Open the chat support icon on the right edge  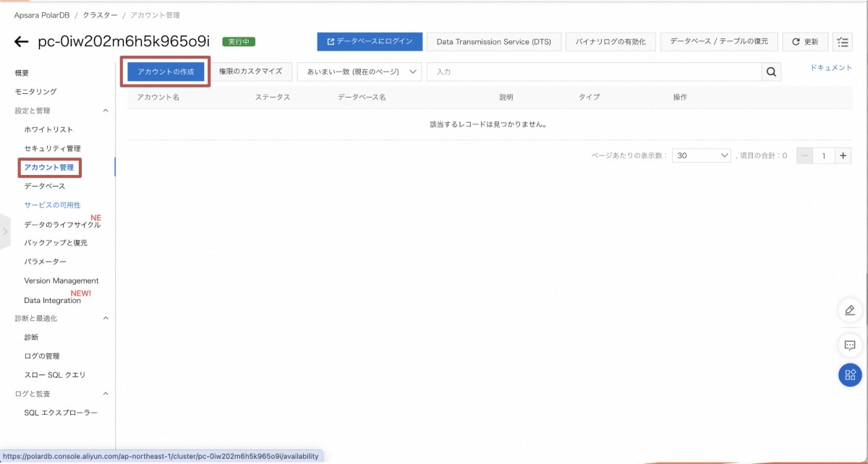click(849, 345)
